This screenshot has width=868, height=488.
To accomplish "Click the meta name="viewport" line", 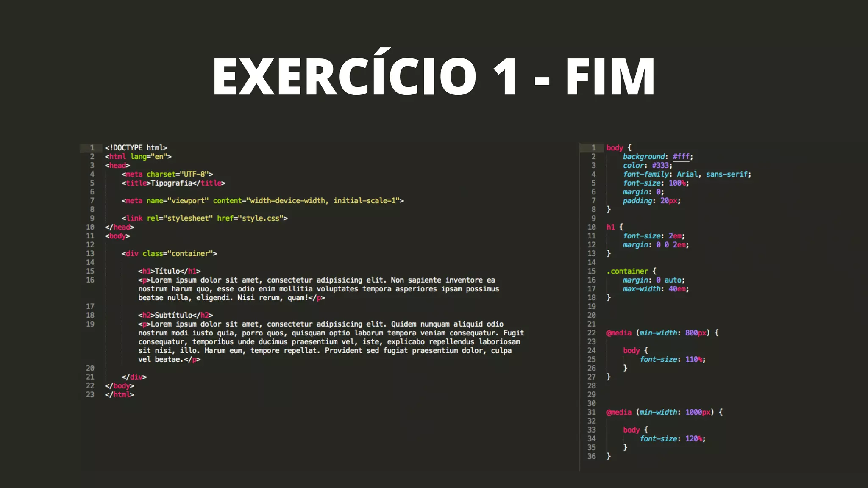I will click(263, 201).
